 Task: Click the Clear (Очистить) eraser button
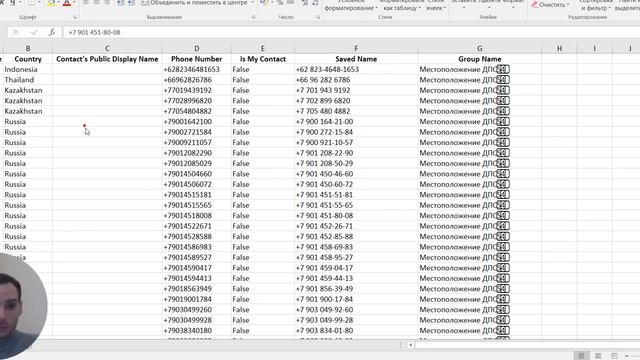[550, 4]
